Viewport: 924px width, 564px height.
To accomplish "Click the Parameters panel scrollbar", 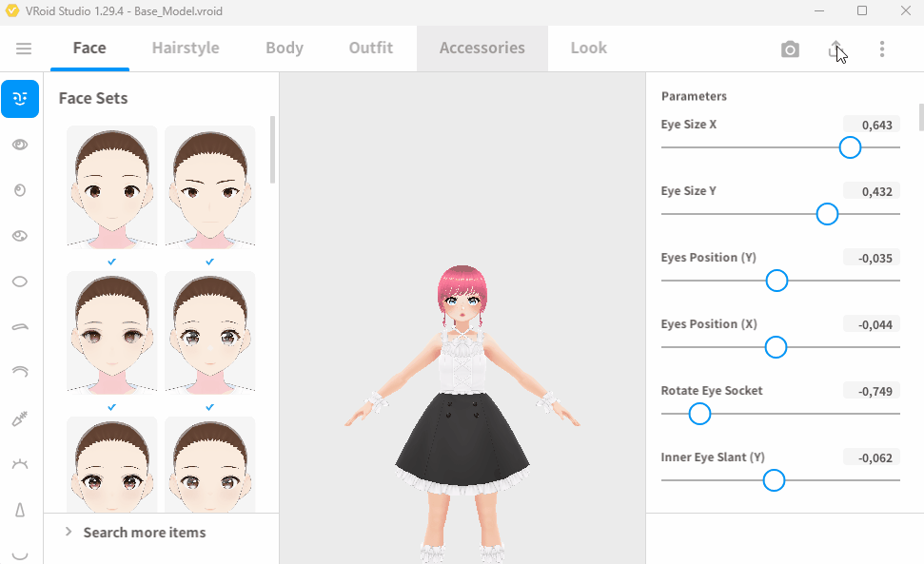I will point(920,117).
